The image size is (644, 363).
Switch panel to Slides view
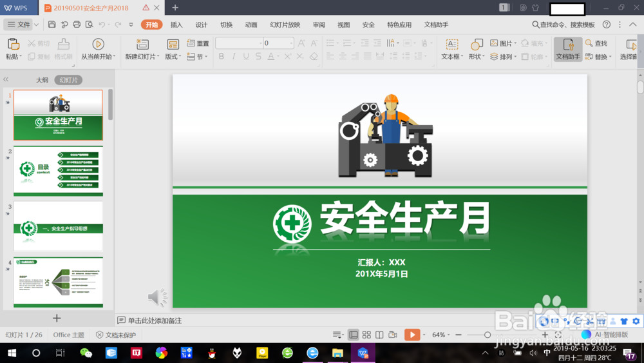(68, 80)
